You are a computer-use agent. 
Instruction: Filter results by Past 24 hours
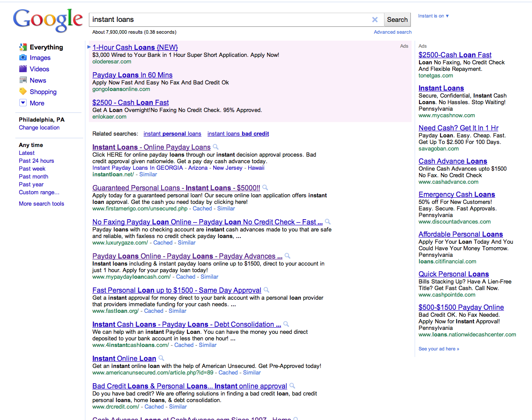[36, 161]
